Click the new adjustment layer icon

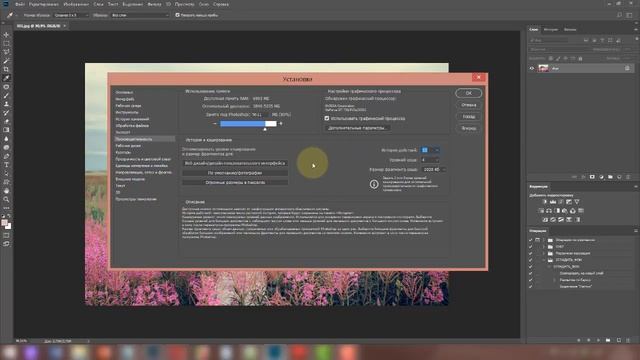601,177
